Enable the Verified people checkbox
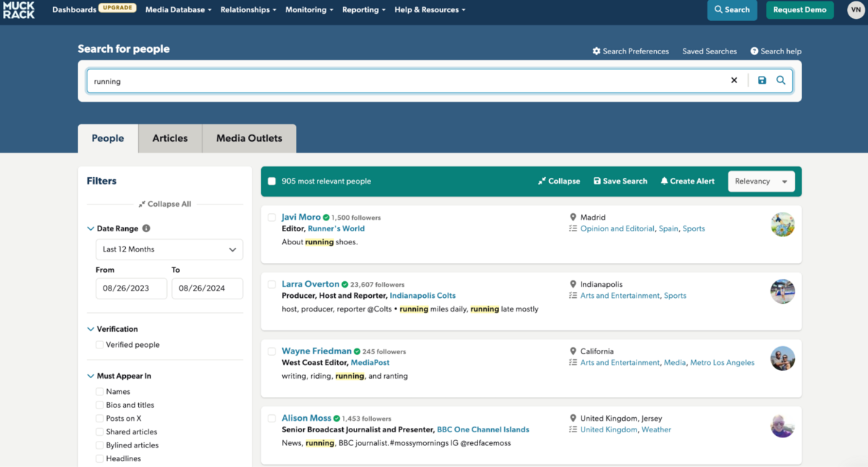The width and height of the screenshot is (868, 467). (100, 345)
